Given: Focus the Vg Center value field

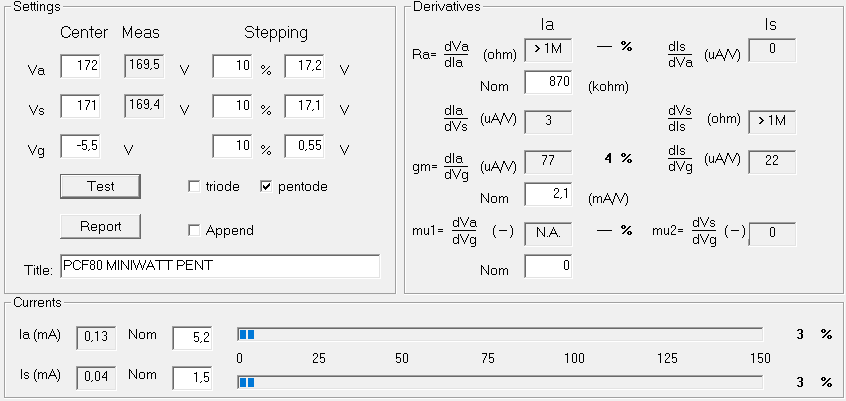Looking at the screenshot, I should 80,146.
